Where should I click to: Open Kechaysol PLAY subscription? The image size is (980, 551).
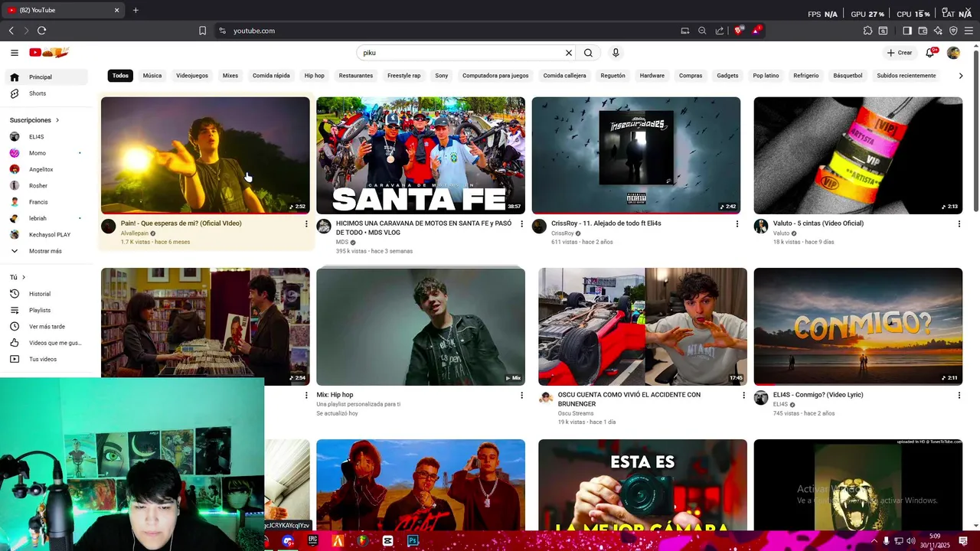tap(48, 235)
